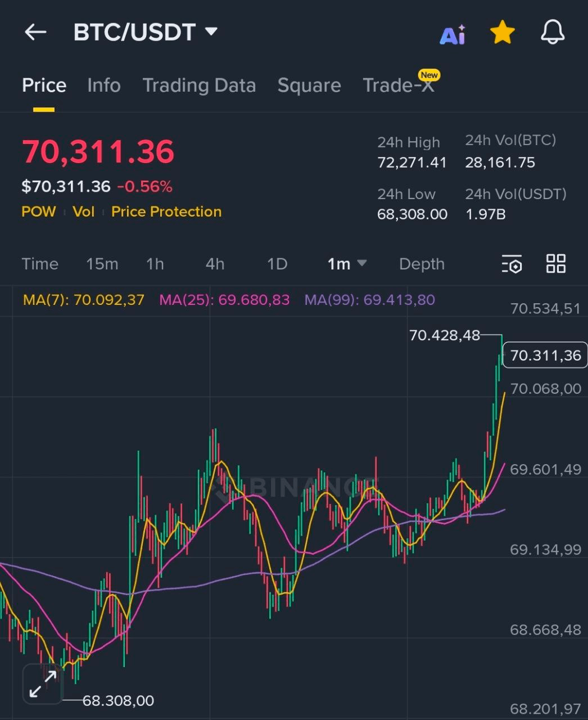Open chart indicator settings icon
The height and width of the screenshot is (720, 588).
click(512, 264)
